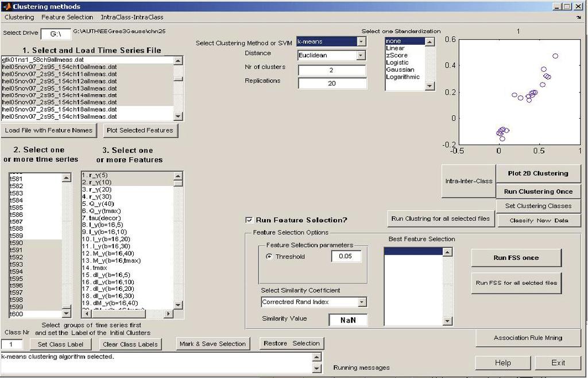Click Clear Class Labels button
The width and height of the screenshot is (588, 378).
pyautogui.click(x=130, y=344)
